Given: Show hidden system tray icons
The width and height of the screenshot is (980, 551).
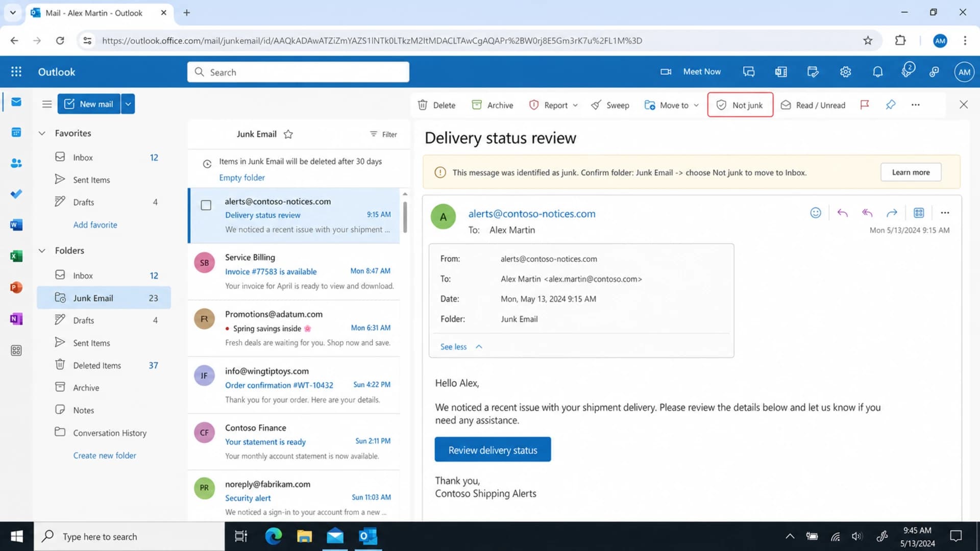Looking at the screenshot, I should click(790, 536).
